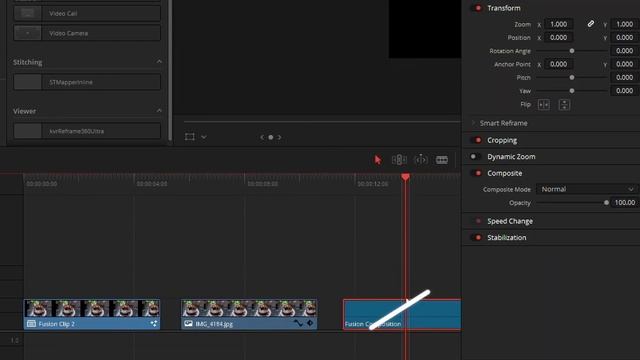Activate the Dynamic Trim Mode tool
Viewport: 640px width, 360px height.
tap(421, 160)
